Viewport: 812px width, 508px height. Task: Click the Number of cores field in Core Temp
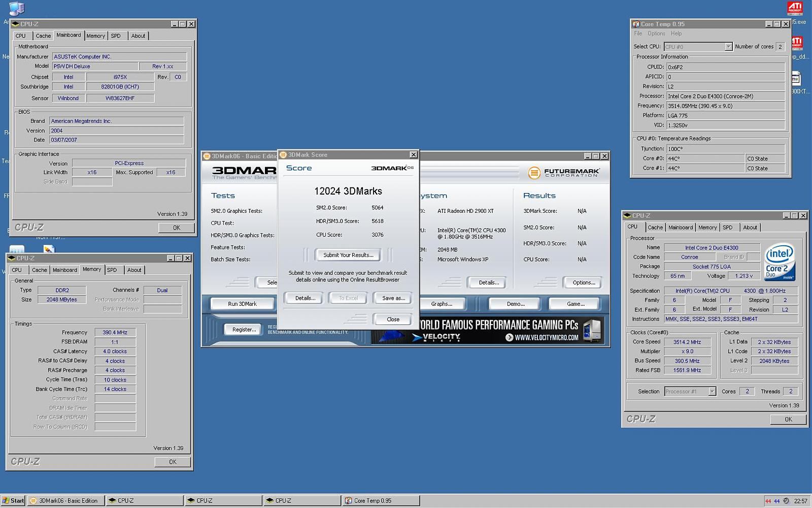click(x=781, y=47)
